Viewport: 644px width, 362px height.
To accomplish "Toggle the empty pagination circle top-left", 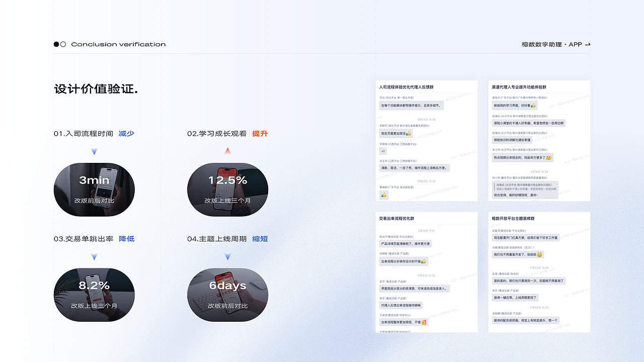I will 63,44.
